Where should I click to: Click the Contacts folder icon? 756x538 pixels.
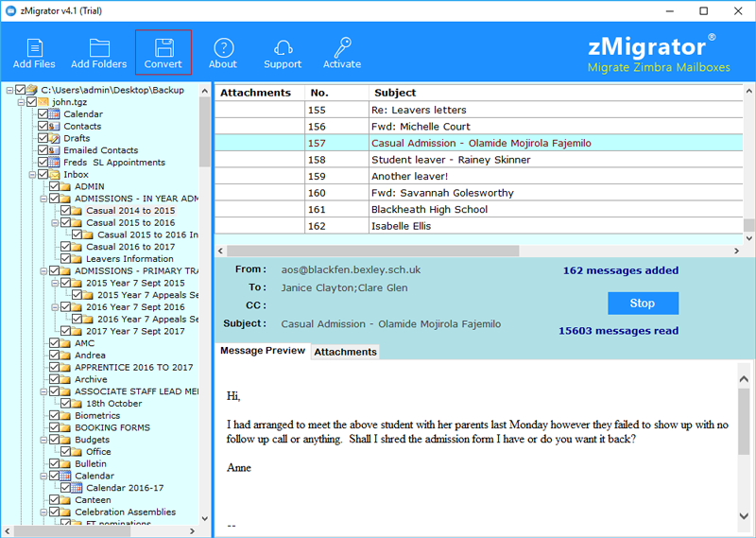click(x=55, y=126)
